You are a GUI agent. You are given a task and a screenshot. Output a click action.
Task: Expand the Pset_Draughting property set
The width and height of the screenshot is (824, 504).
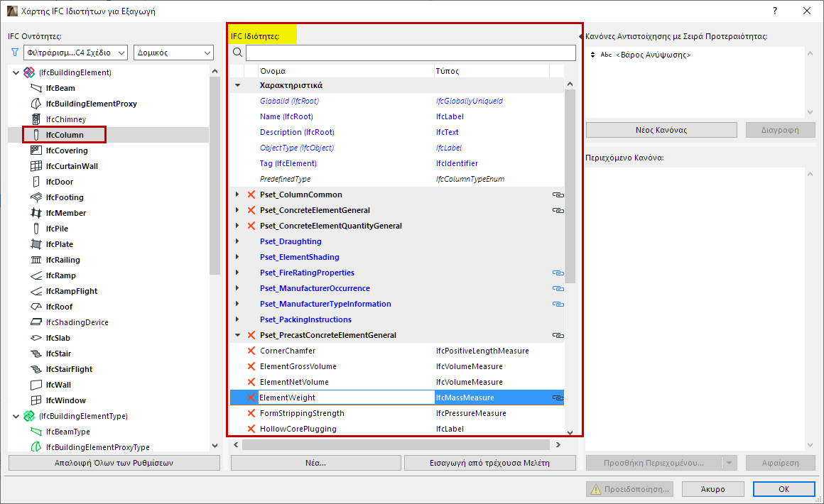click(237, 241)
